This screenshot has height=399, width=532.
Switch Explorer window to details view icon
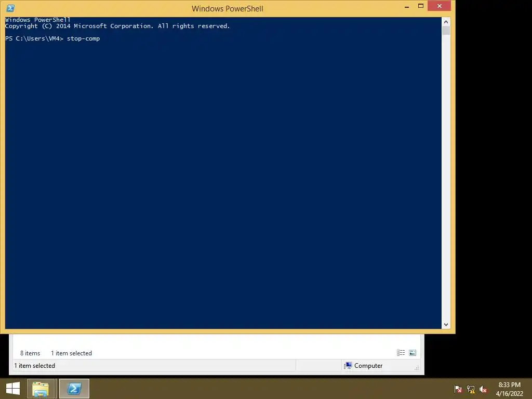401,353
